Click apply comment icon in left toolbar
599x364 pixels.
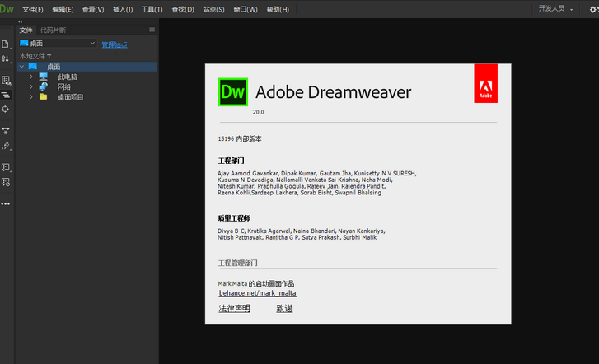point(5,167)
